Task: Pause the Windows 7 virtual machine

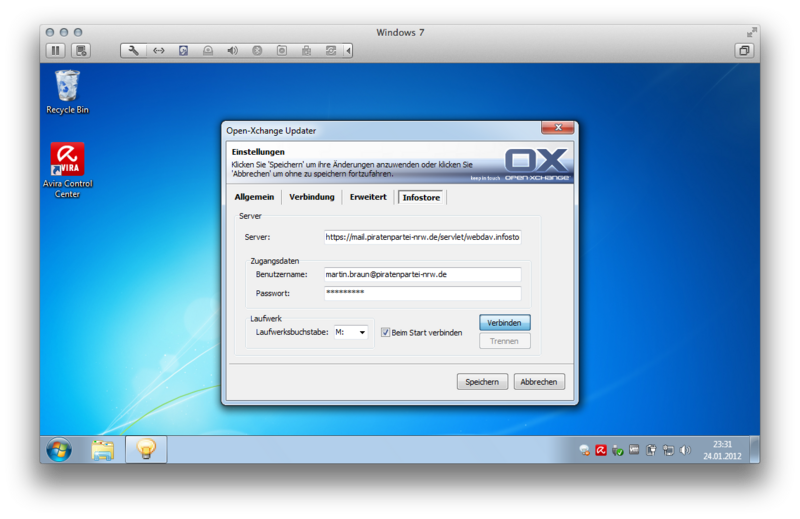Action: [55, 51]
